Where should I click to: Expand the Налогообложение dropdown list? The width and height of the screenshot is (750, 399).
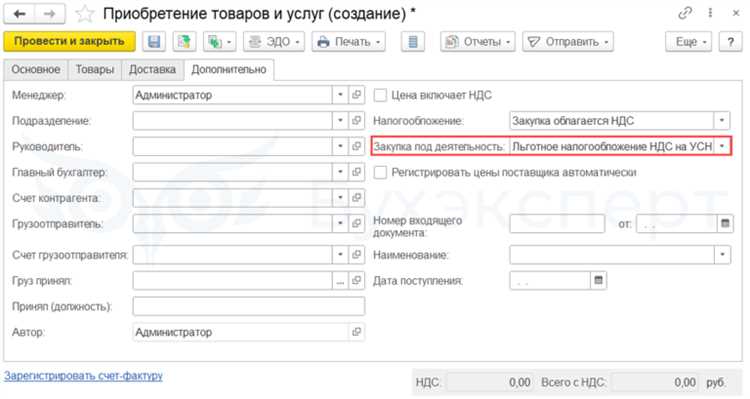pyautogui.click(x=722, y=121)
